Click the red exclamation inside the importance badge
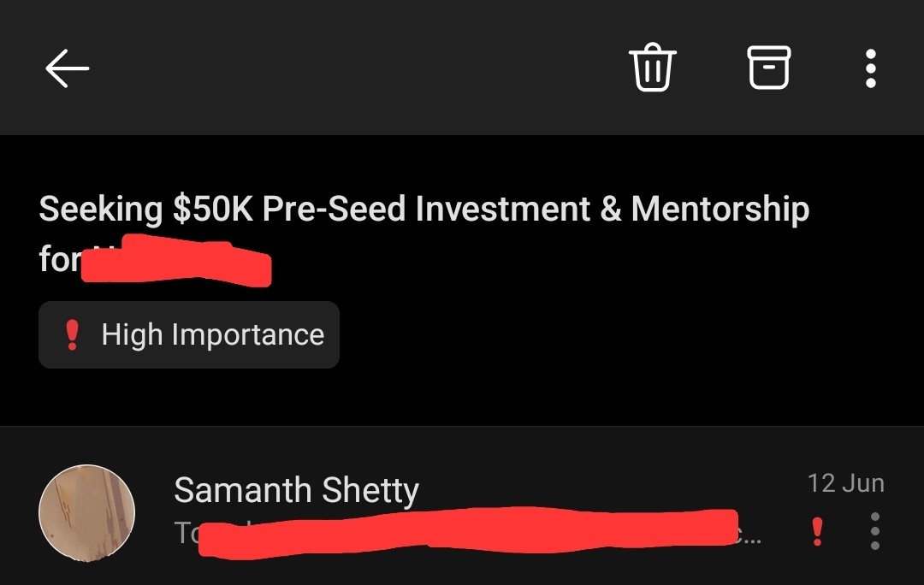The image size is (924, 585). point(73,334)
